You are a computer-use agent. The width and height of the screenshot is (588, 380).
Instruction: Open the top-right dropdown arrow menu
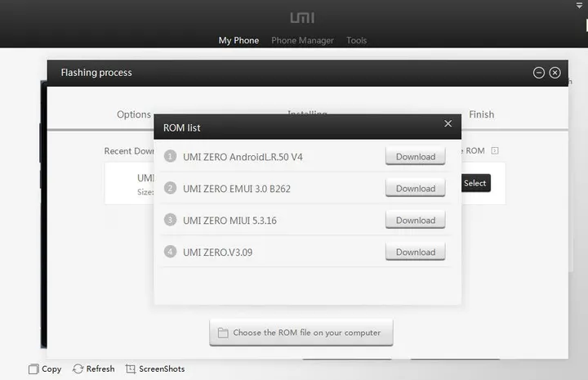[579, 6]
